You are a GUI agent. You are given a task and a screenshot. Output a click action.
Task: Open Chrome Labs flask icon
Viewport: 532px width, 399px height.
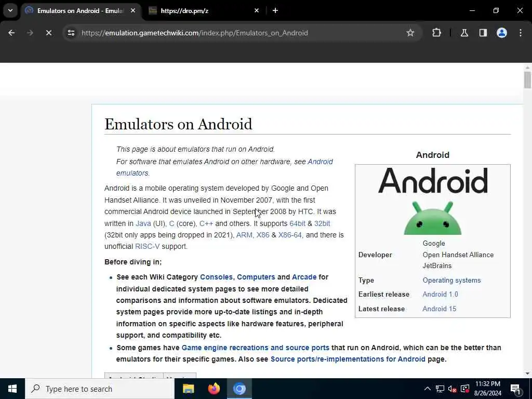click(464, 33)
